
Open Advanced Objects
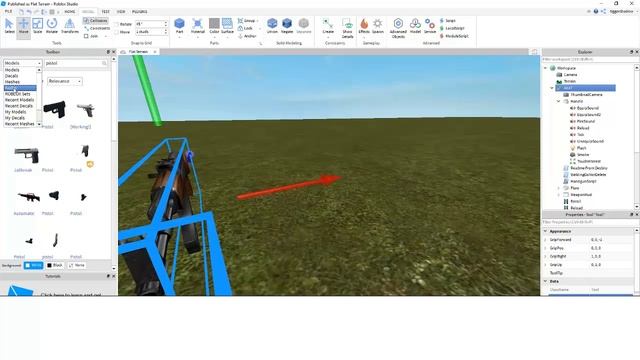(398, 29)
